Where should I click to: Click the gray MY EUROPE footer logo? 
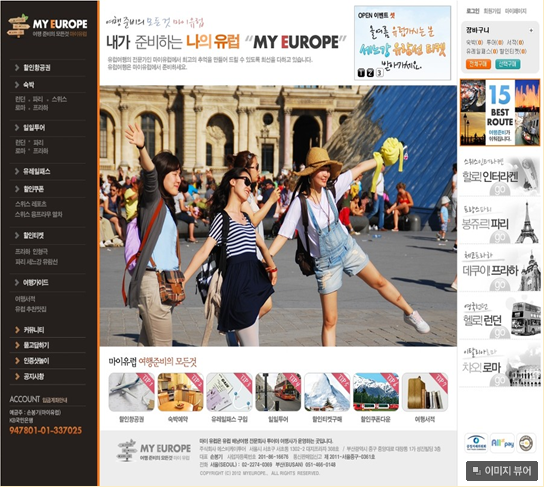pos(154,451)
